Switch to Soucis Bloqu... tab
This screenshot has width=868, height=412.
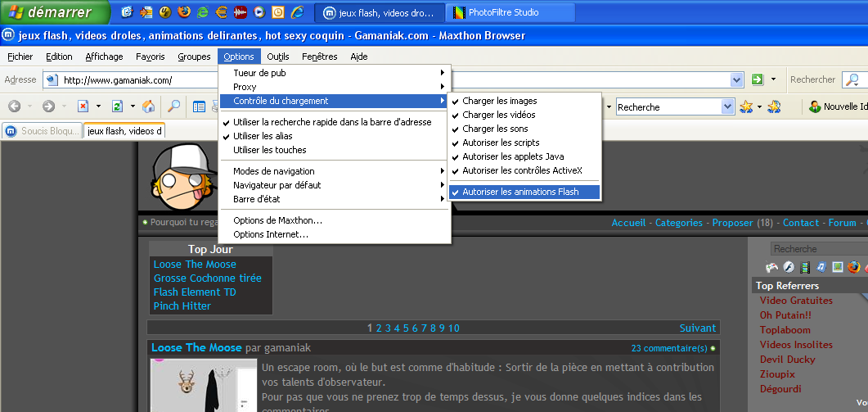point(42,131)
